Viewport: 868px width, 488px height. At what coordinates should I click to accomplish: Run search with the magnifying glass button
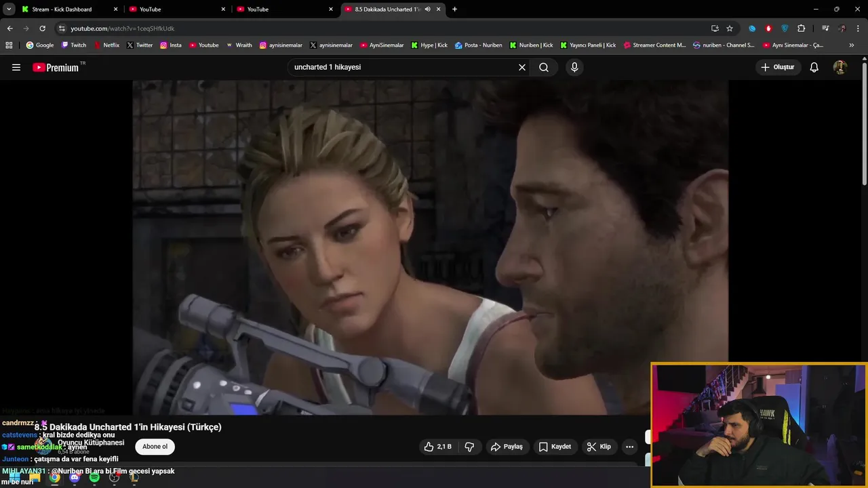tap(544, 67)
